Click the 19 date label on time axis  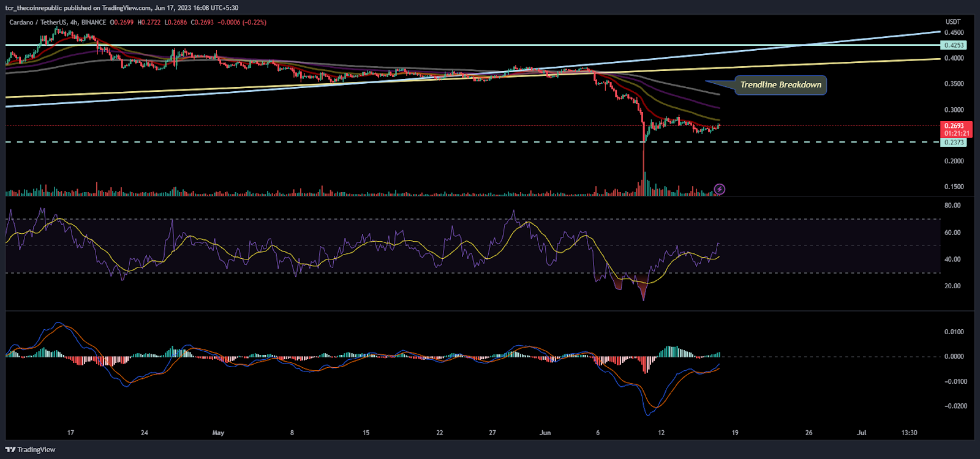[735, 433]
